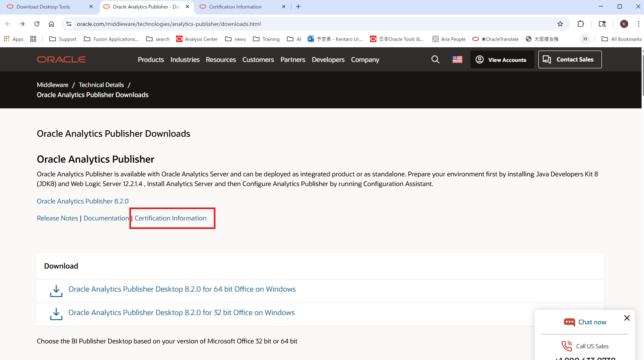Expand the Training bookmarks folder

266,39
